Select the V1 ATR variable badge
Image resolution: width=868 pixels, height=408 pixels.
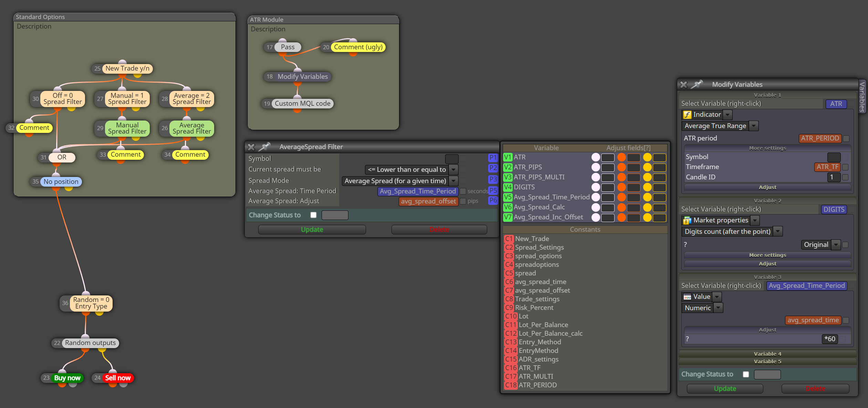click(508, 157)
